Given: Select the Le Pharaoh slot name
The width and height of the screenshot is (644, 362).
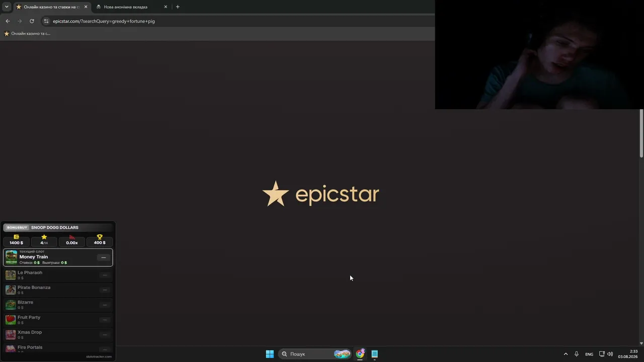Looking at the screenshot, I should tap(30, 273).
